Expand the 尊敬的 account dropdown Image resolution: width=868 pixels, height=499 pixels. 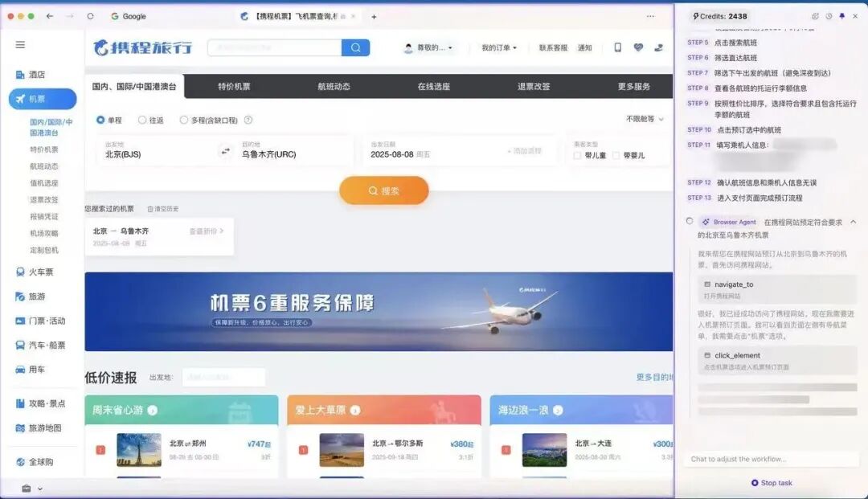430,47
